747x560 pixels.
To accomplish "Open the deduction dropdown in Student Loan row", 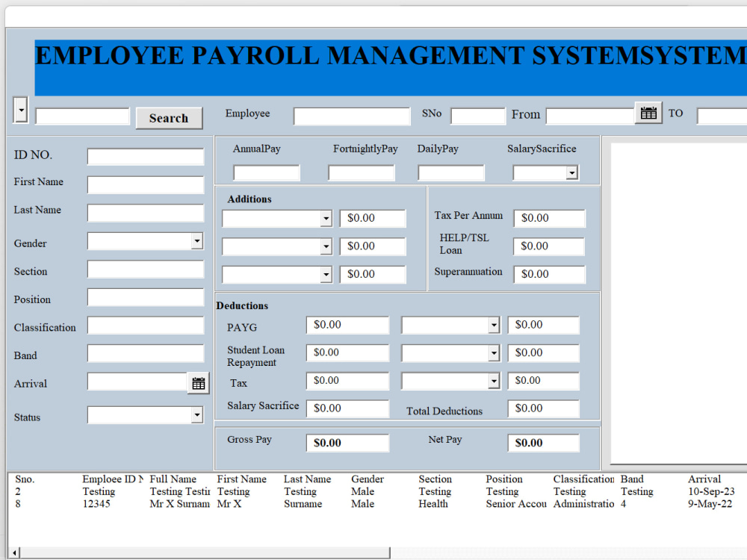I will pos(494,353).
